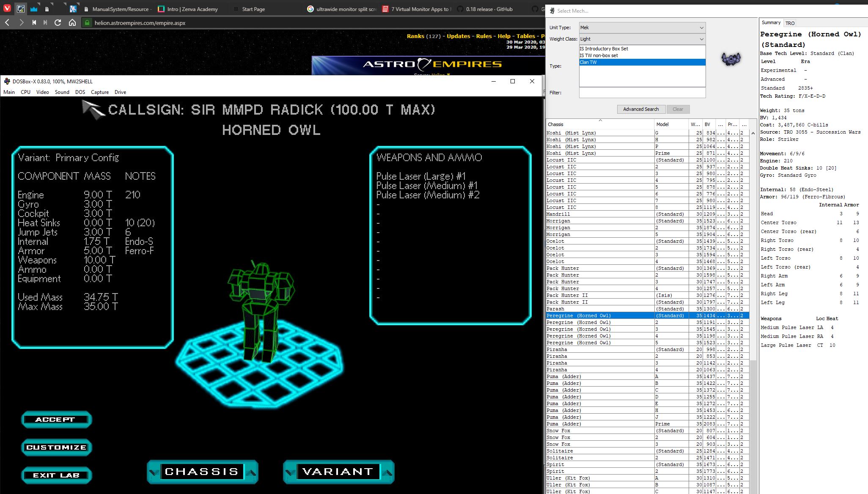The image size is (868, 494).
Task: Click the mech preview image icon
Action: click(731, 59)
